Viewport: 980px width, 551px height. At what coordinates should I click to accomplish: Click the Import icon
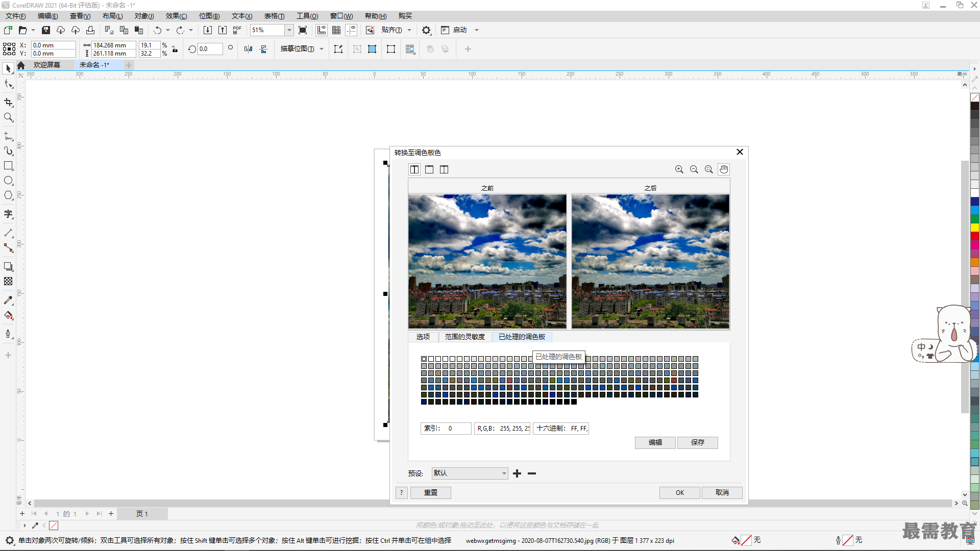(208, 30)
